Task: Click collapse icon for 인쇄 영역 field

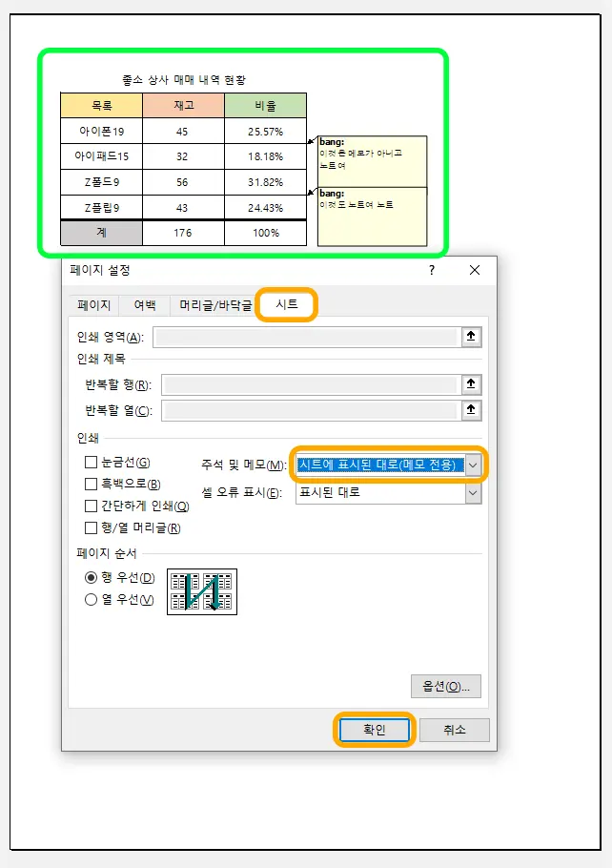Action: click(471, 337)
